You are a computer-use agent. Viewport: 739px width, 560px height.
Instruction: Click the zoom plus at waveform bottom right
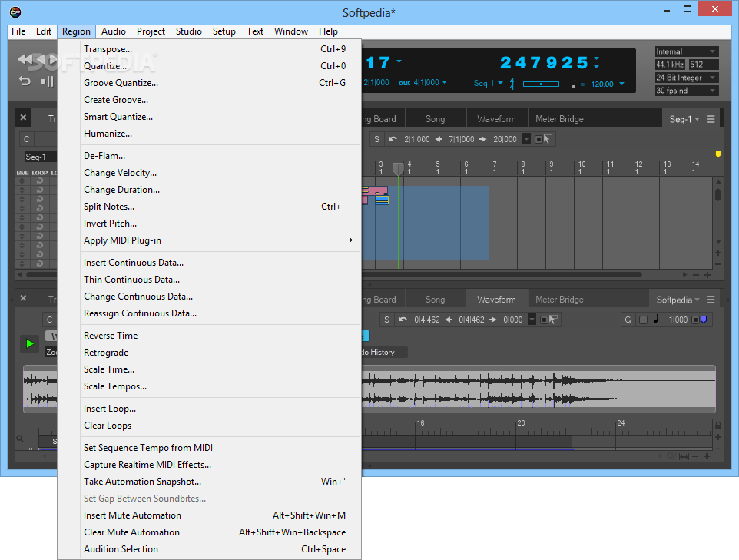(707, 456)
